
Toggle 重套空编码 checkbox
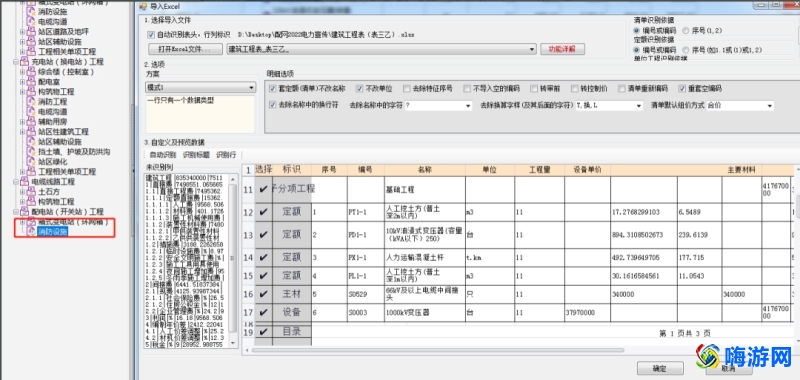pos(682,88)
